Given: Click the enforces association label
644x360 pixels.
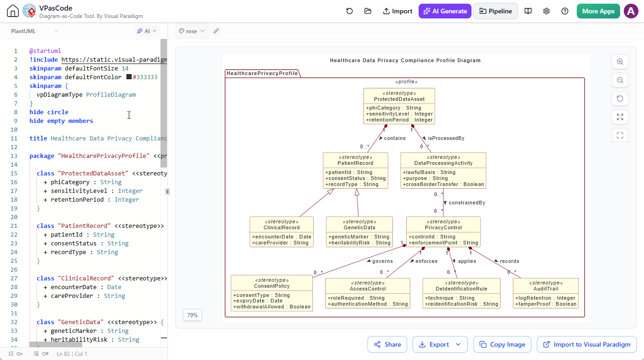Looking at the screenshot, I should coord(426,261).
